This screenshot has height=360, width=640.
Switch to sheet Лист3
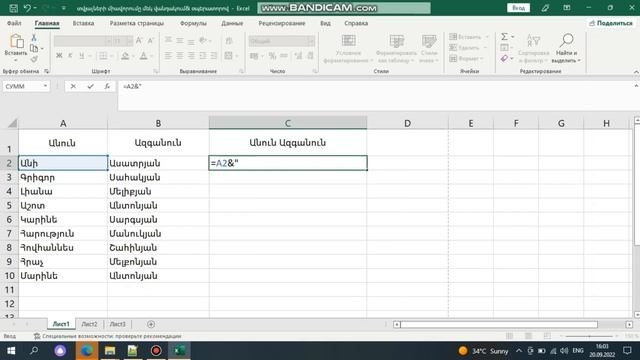(x=118, y=324)
